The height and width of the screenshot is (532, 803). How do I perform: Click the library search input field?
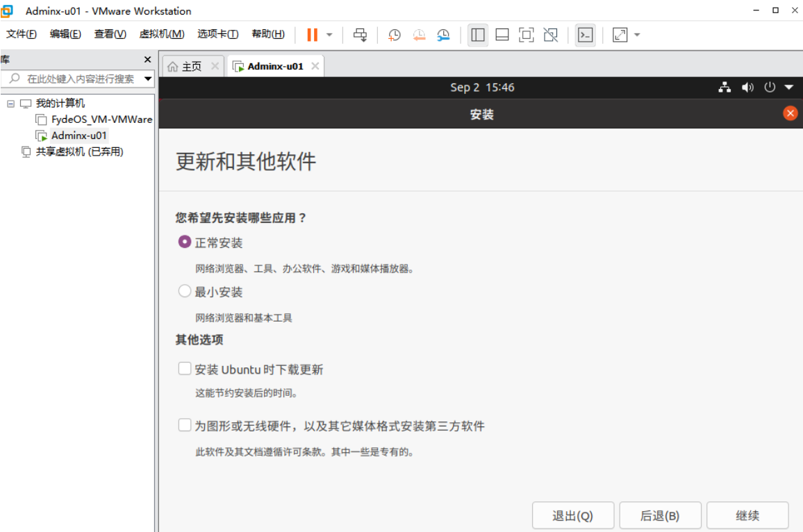pos(77,79)
